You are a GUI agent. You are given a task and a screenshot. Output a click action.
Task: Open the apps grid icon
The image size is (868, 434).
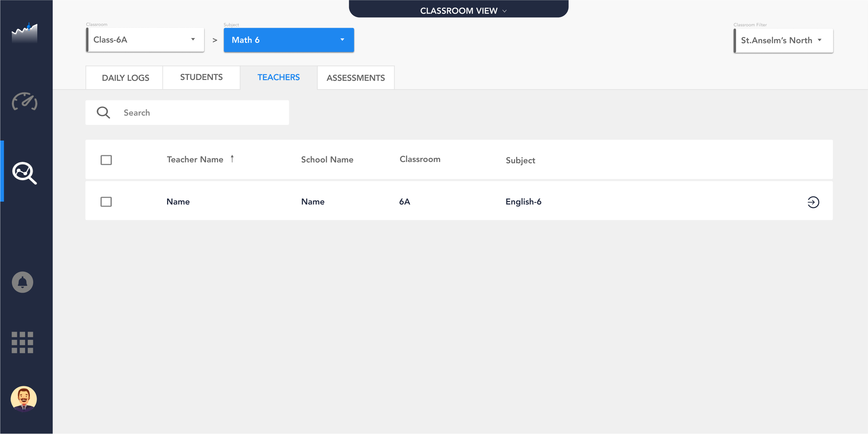click(22, 342)
